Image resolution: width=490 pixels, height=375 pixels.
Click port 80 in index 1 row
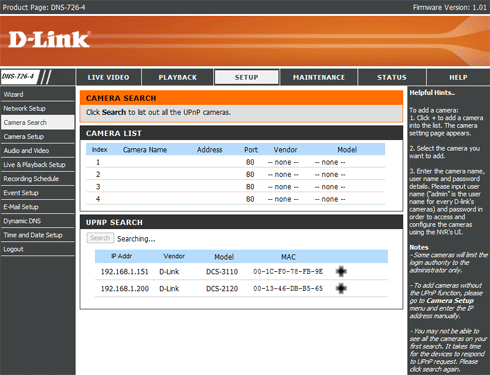(x=250, y=162)
